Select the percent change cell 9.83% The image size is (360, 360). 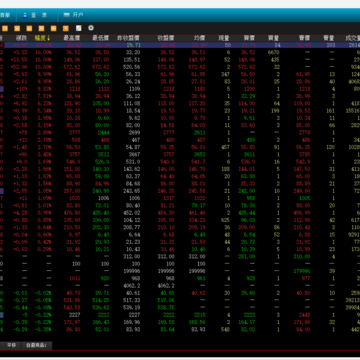pyautogui.click(x=45, y=89)
